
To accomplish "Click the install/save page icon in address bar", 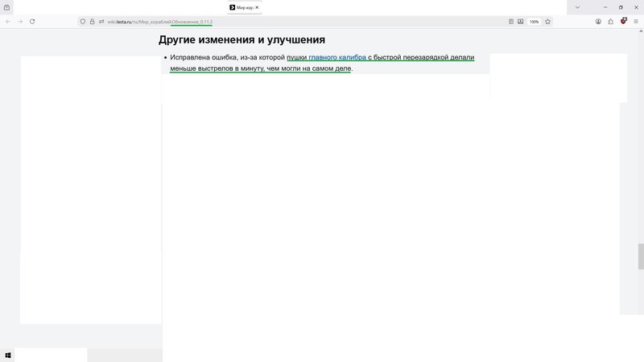I will [520, 22].
